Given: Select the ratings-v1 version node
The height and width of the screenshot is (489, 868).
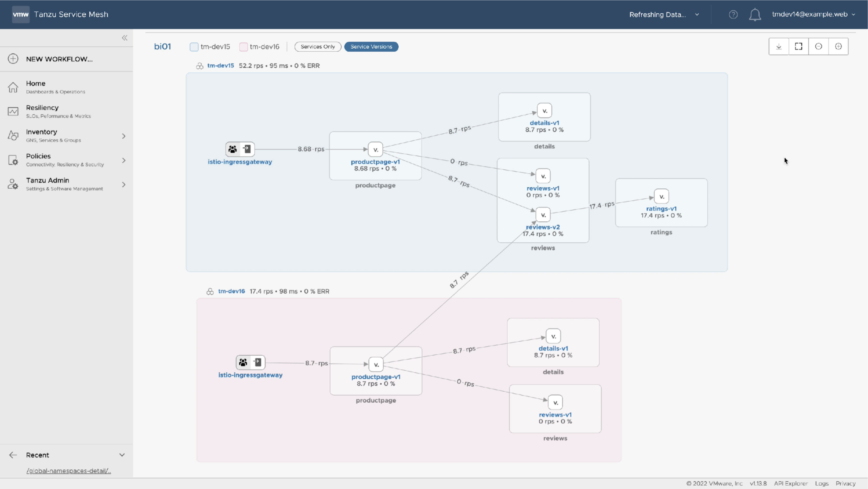Looking at the screenshot, I should click(x=662, y=197).
